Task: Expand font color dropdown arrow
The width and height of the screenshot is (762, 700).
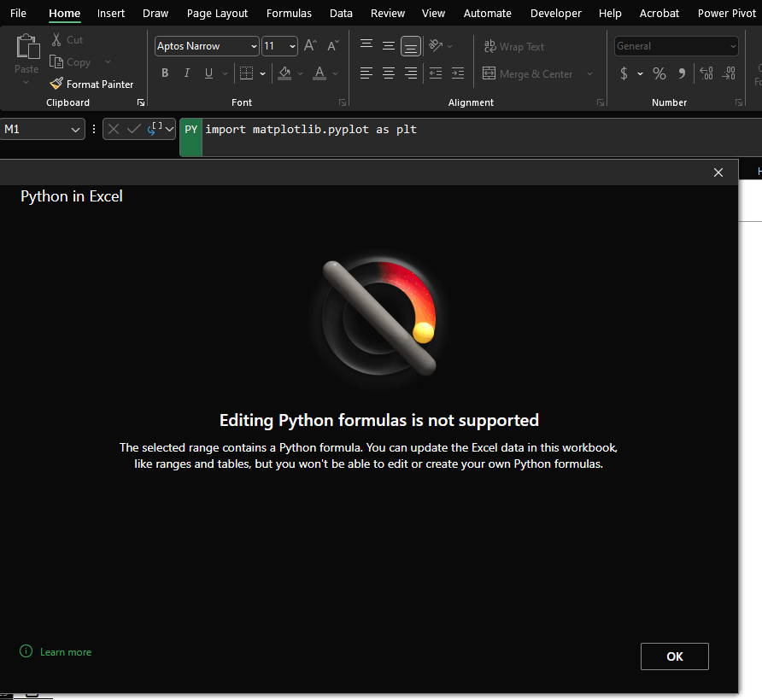Action: tap(336, 73)
